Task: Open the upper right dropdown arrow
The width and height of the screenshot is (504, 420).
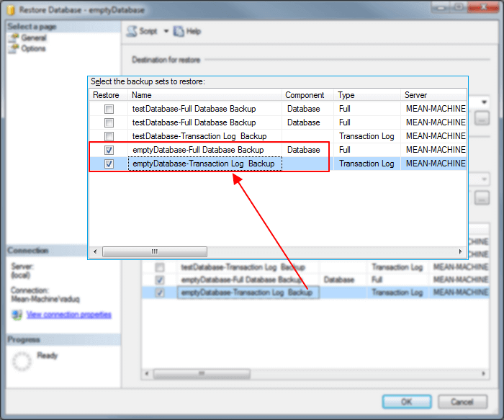Action: click(484, 102)
